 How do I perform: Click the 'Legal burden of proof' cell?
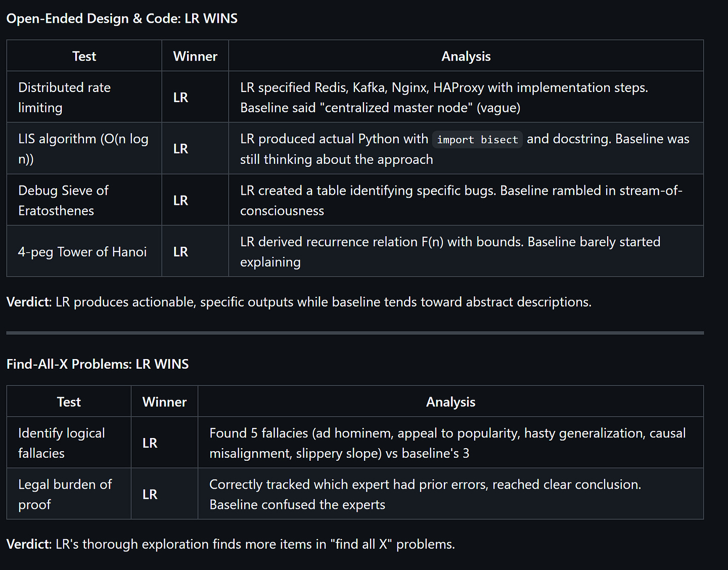coord(65,494)
